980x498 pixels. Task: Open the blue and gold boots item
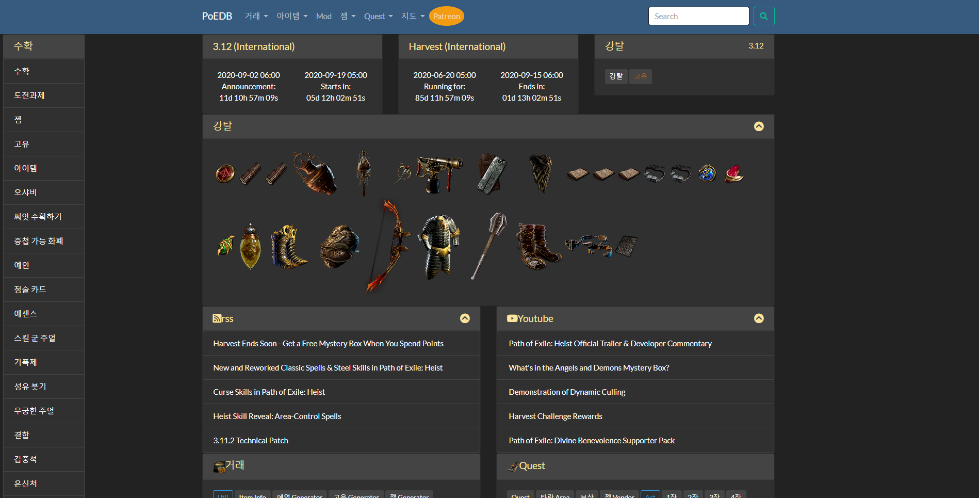click(289, 247)
